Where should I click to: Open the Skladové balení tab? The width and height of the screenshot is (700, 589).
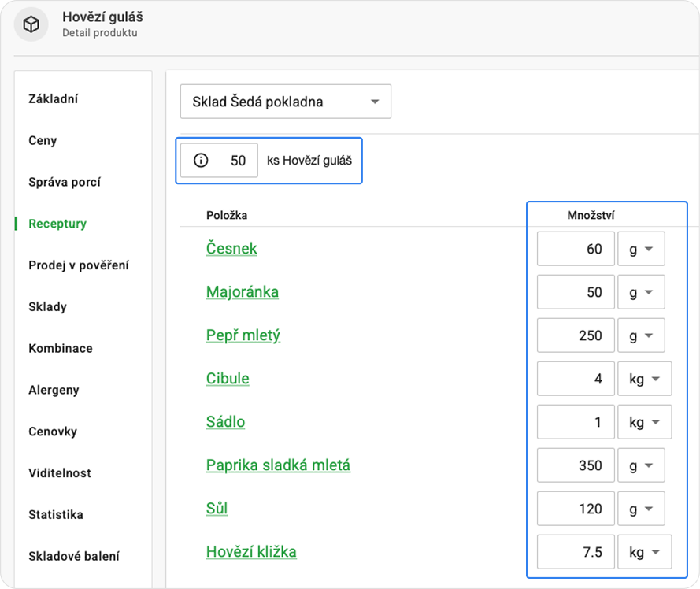point(74,556)
